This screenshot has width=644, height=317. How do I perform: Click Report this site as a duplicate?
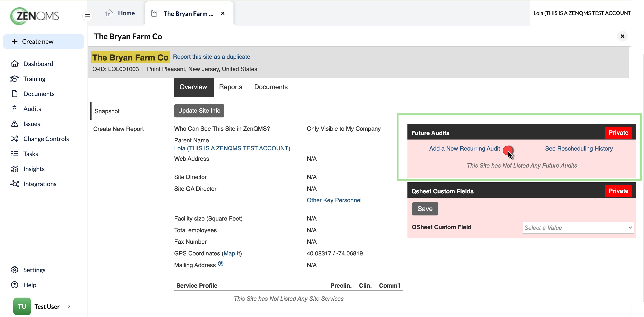click(x=211, y=57)
